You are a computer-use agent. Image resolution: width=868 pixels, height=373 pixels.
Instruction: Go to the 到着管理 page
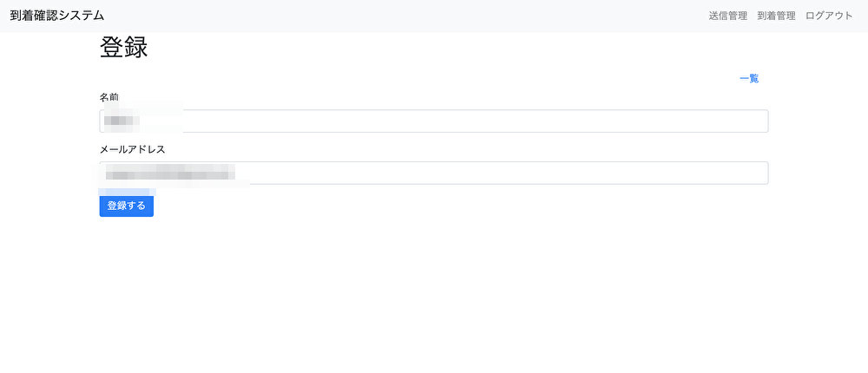[x=776, y=16]
